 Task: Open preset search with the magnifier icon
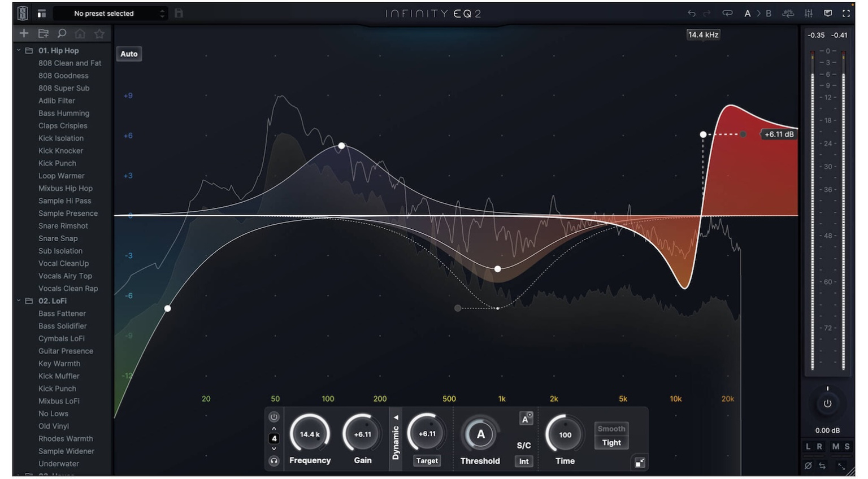(62, 33)
